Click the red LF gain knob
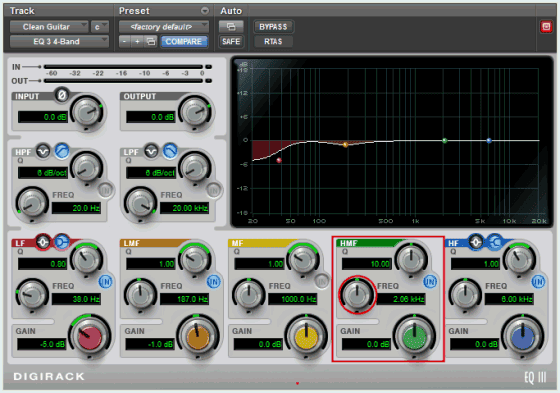Viewport: 560px width, 393px height. click(x=90, y=337)
